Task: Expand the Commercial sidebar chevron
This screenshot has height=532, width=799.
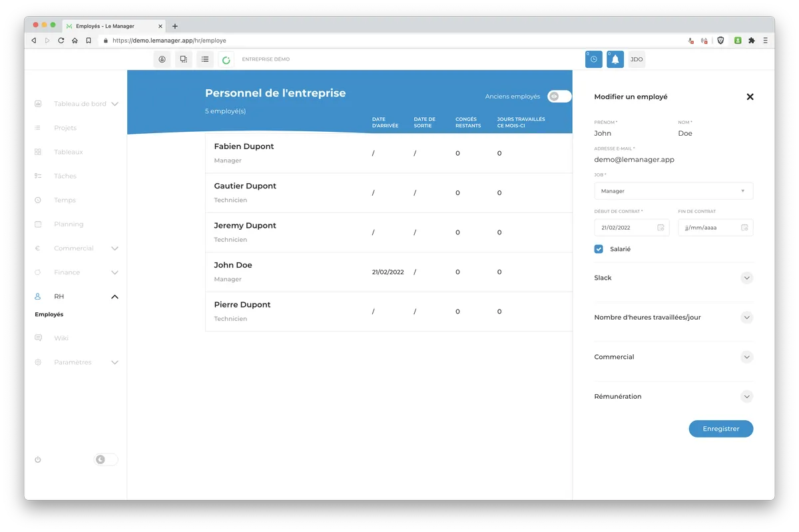Action: (x=115, y=248)
